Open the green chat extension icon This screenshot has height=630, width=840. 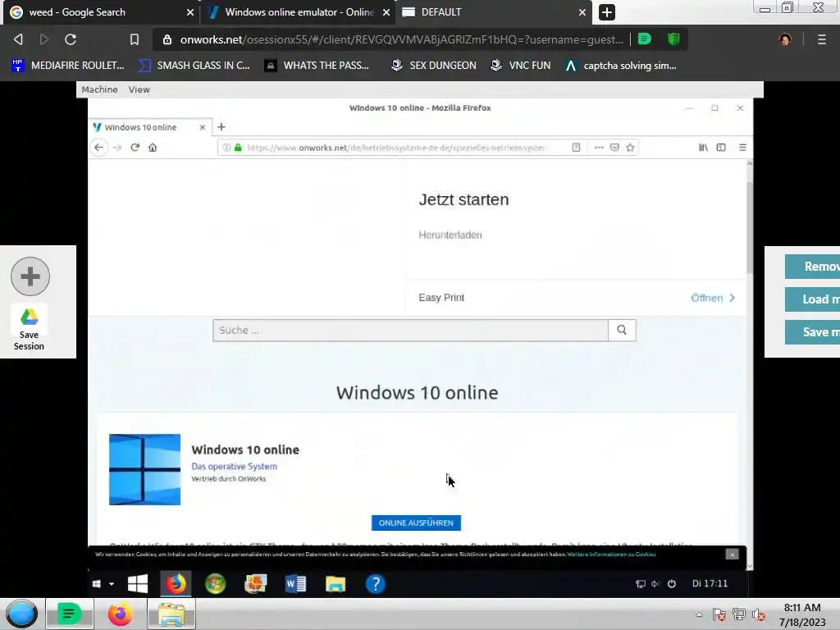click(x=645, y=39)
